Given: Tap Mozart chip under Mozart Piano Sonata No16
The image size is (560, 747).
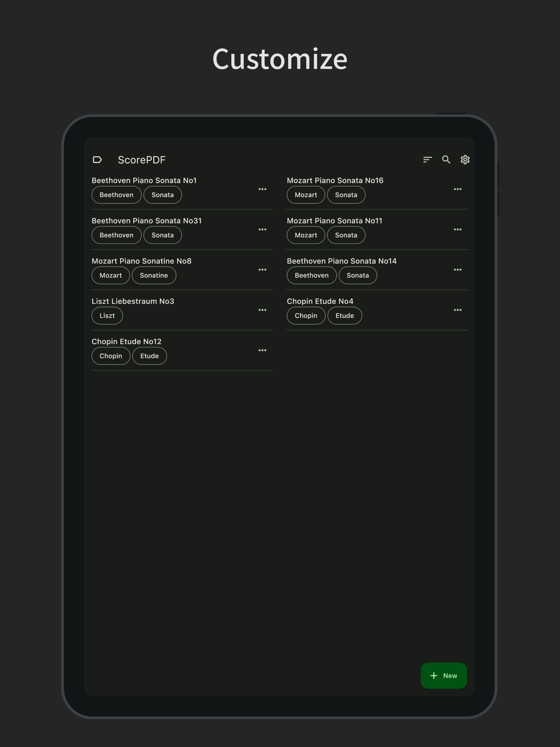Looking at the screenshot, I should pyautogui.click(x=306, y=195).
